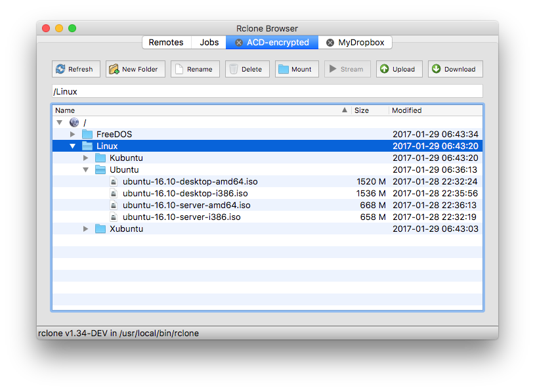
Task: Click the Stream button
Action: click(347, 69)
